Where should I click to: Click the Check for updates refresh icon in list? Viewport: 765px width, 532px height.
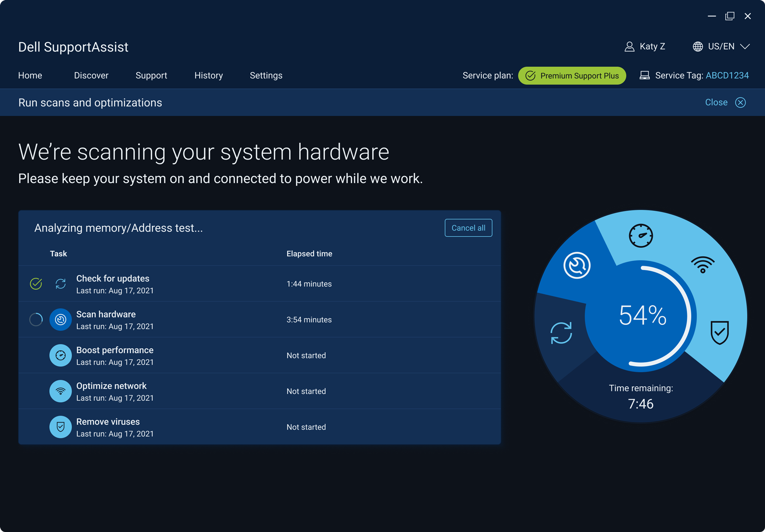(60, 284)
